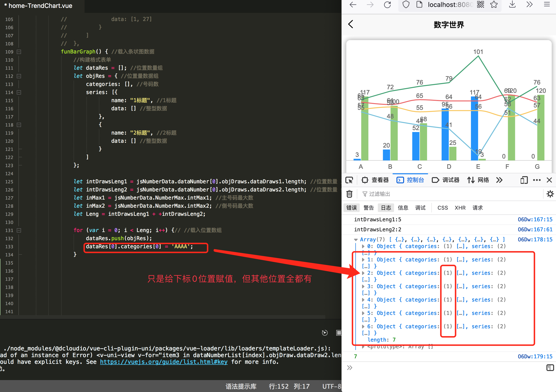This screenshot has width=556, height=392.
Task: Collapse the Array(7) console entry
Action: (356, 240)
